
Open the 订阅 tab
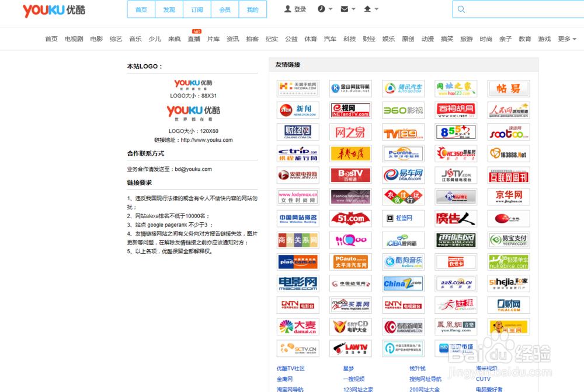(x=197, y=10)
